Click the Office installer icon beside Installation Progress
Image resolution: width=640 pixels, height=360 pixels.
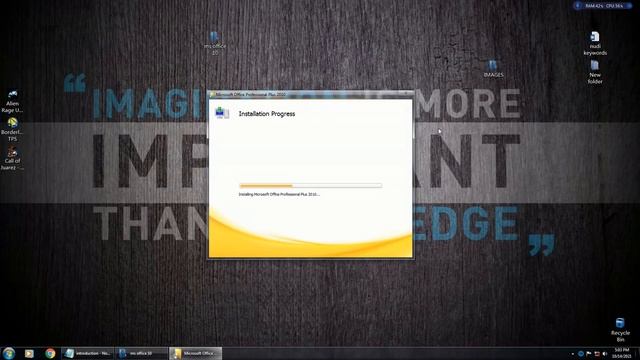pyautogui.click(x=222, y=113)
